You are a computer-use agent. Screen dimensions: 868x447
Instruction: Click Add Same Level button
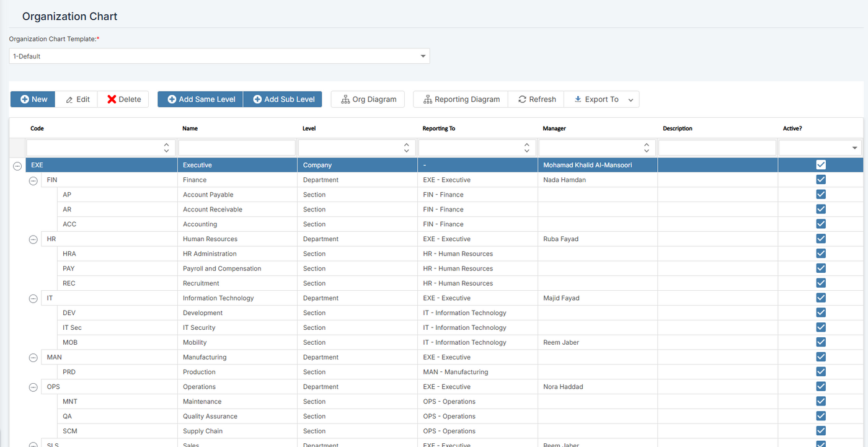(200, 99)
